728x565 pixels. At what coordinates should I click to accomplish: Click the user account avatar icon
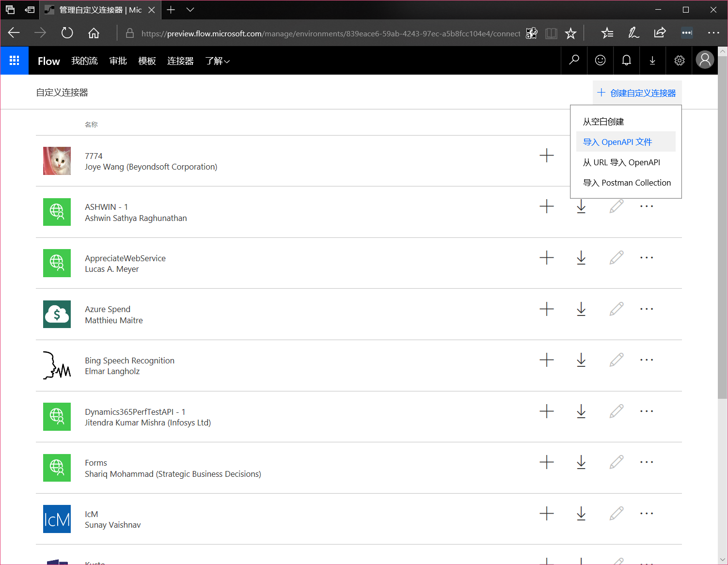point(705,60)
